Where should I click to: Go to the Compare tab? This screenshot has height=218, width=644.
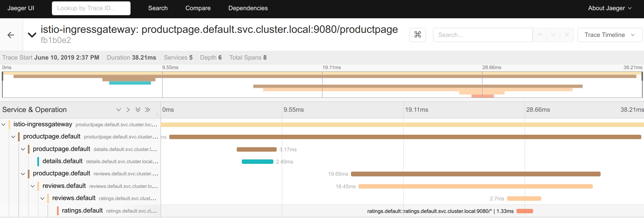(x=198, y=8)
